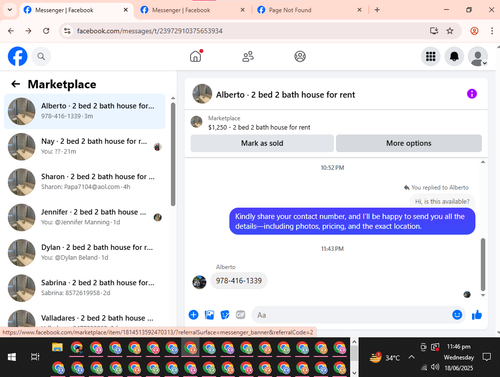Image resolution: width=500 pixels, height=377 pixels.
Task: Click More options button
Action: 409,143
